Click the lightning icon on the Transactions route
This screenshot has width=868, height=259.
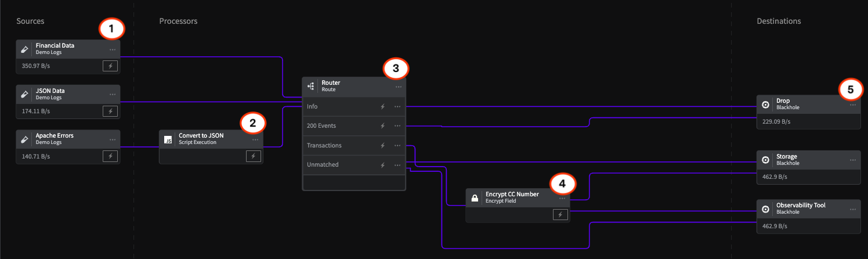pos(382,146)
